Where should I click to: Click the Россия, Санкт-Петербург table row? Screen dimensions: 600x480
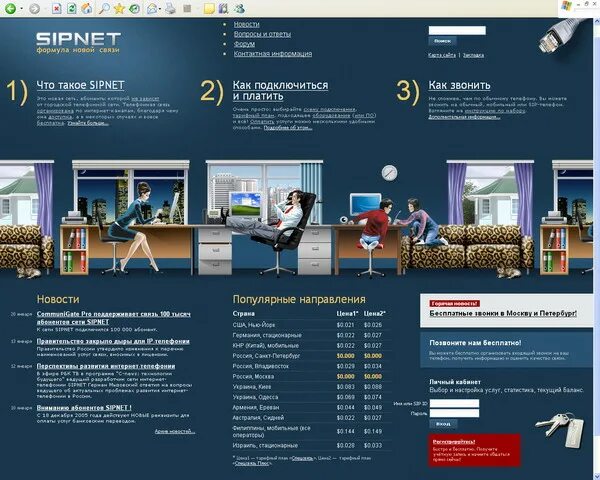pyautogui.click(x=312, y=356)
